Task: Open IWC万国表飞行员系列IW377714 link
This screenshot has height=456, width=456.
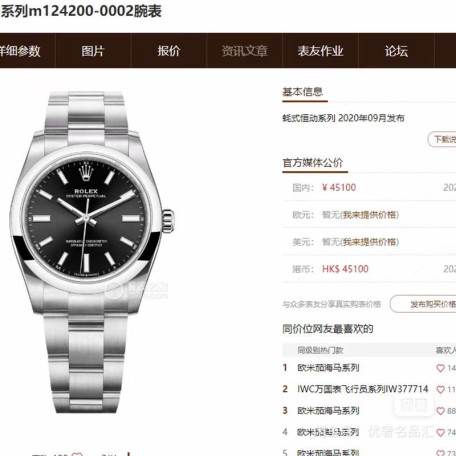Action: [x=363, y=389]
